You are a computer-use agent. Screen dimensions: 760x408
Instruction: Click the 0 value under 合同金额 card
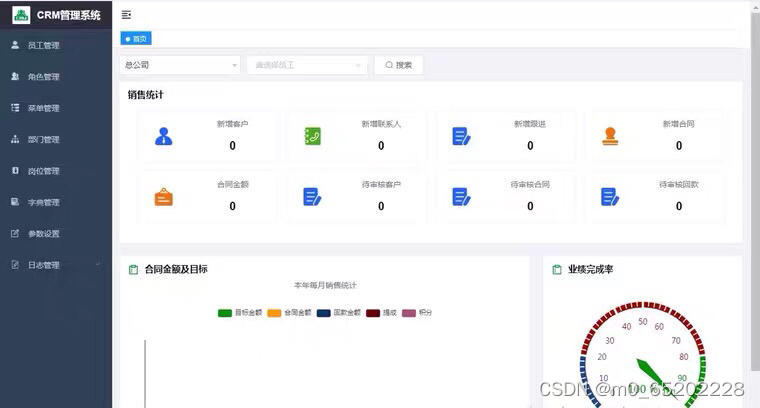coord(233,206)
